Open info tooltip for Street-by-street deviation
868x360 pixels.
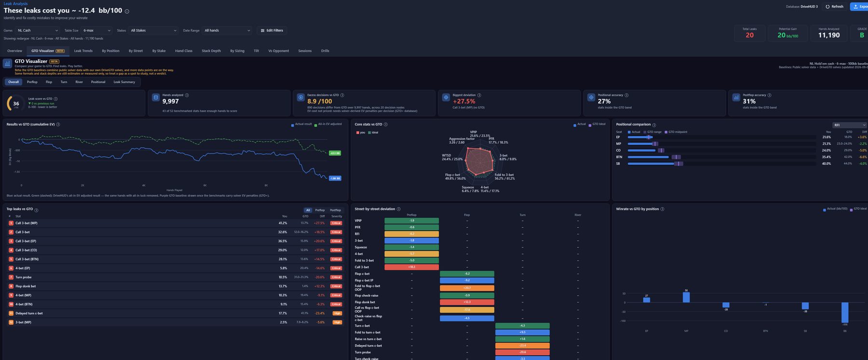pyautogui.click(x=398, y=209)
